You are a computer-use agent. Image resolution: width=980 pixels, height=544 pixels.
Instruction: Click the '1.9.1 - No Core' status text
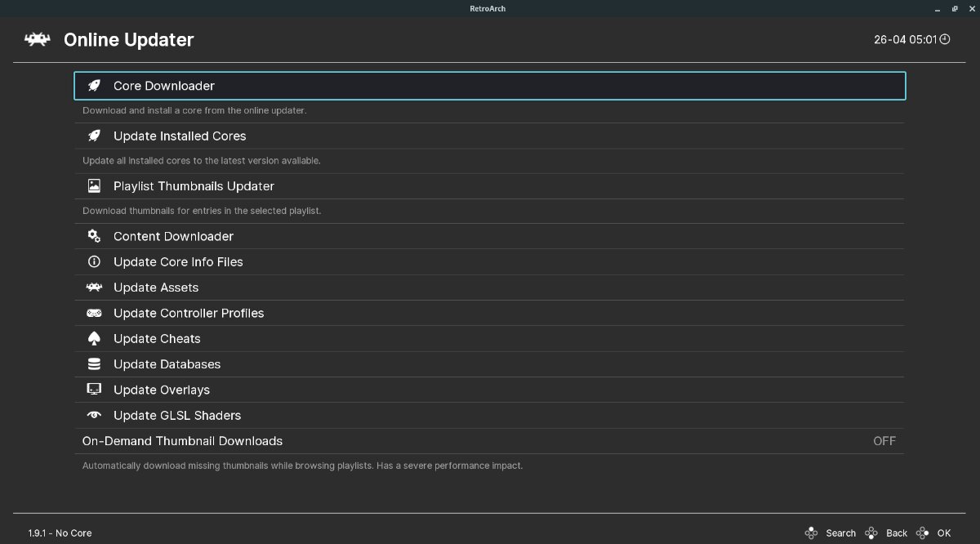click(60, 533)
